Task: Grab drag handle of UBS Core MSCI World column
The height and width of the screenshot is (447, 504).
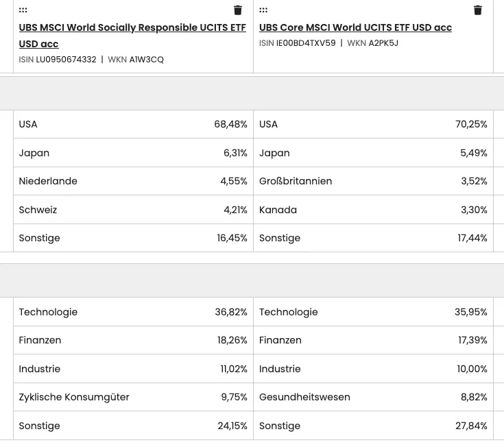Action: (263, 10)
